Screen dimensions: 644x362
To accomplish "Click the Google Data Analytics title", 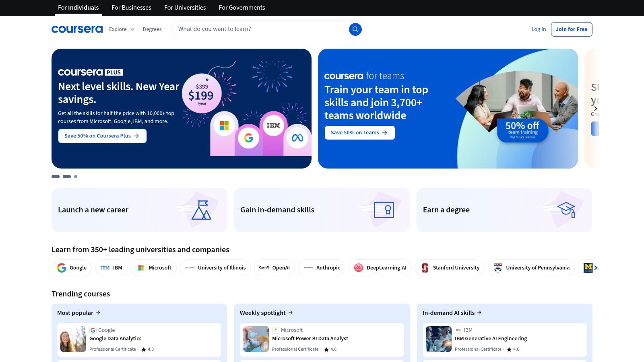I will (116, 339).
